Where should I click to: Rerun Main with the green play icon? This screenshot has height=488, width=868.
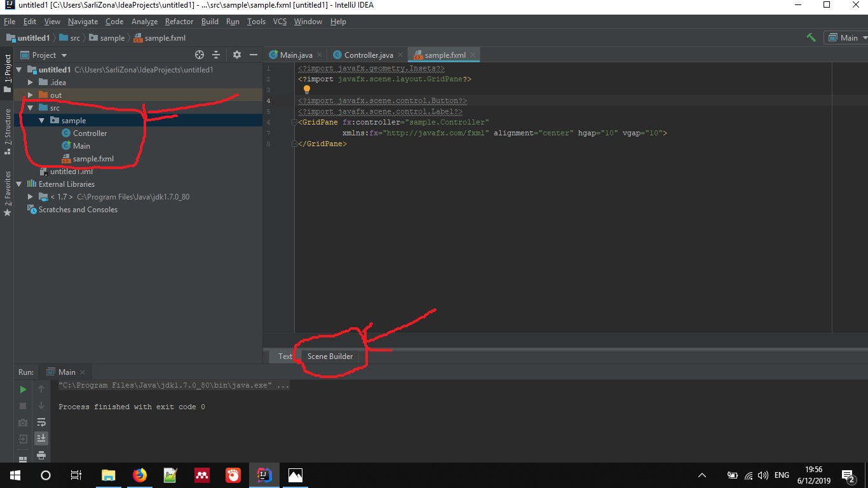pyautogui.click(x=23, y=389)
